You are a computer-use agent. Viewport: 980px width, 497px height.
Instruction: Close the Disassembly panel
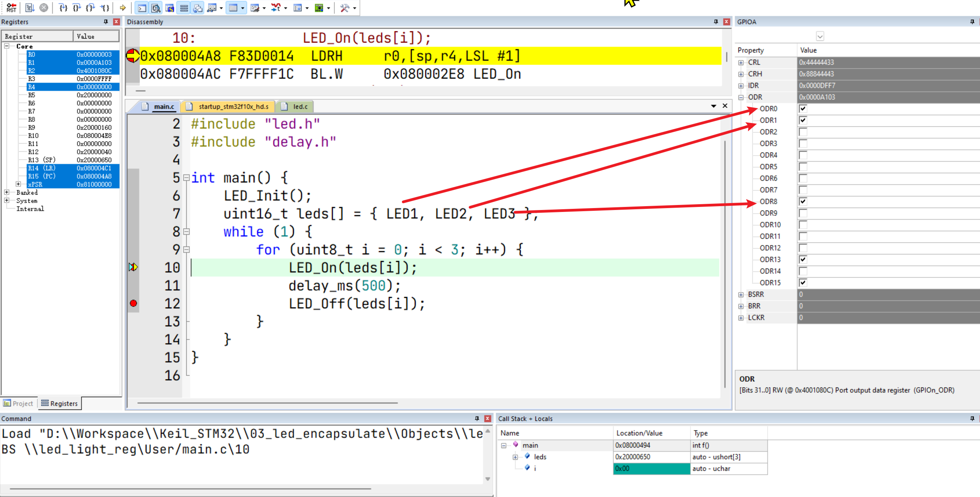pos(726,22)
